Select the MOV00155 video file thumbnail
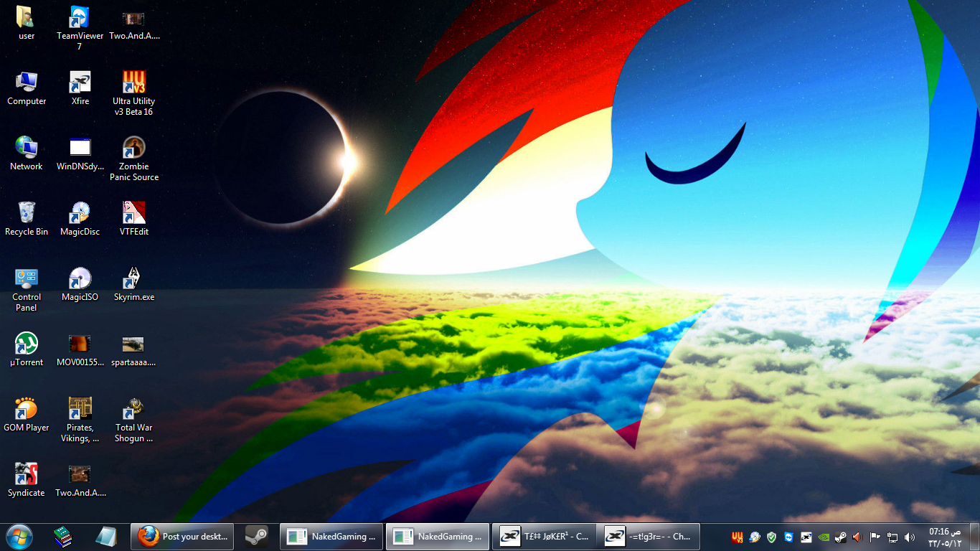This screenshot has width=980, height=551. (80, 349)
